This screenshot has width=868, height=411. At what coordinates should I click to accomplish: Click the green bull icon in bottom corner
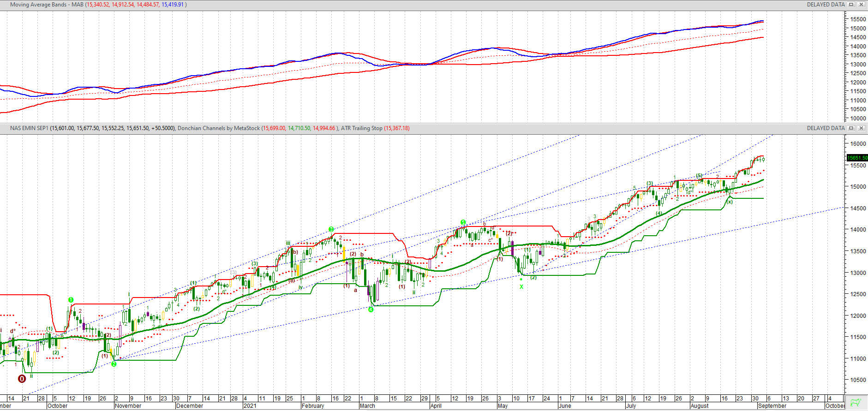[x=856, y=403]
